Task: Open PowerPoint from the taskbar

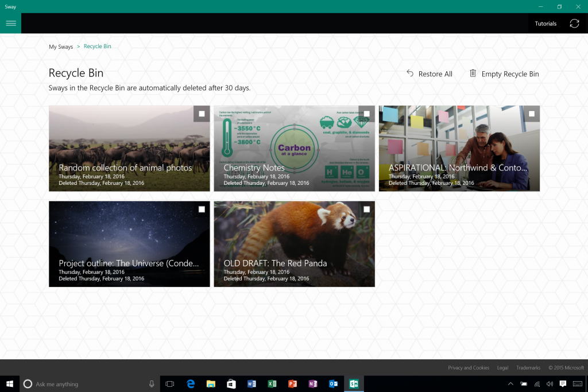Action: coord(292,384)
